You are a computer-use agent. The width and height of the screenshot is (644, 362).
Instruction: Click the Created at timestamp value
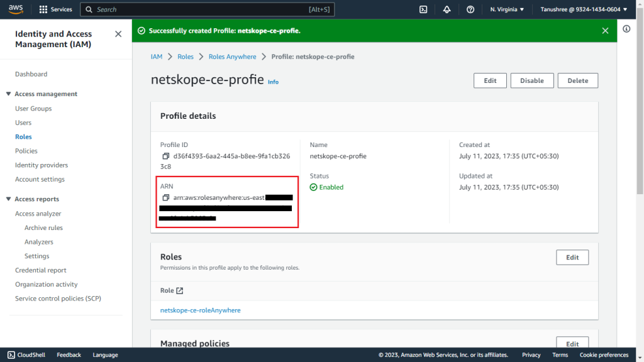pos(509,156)
